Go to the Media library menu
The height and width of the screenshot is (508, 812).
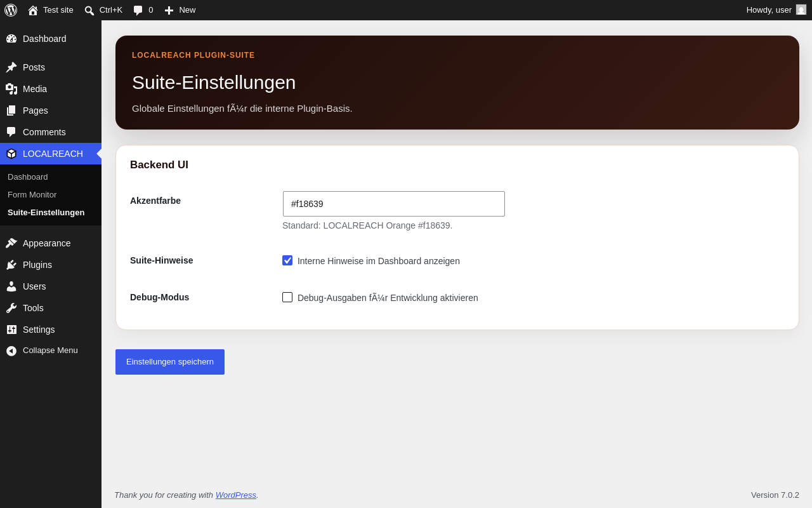pyautogui.click(x=51, y=89)
